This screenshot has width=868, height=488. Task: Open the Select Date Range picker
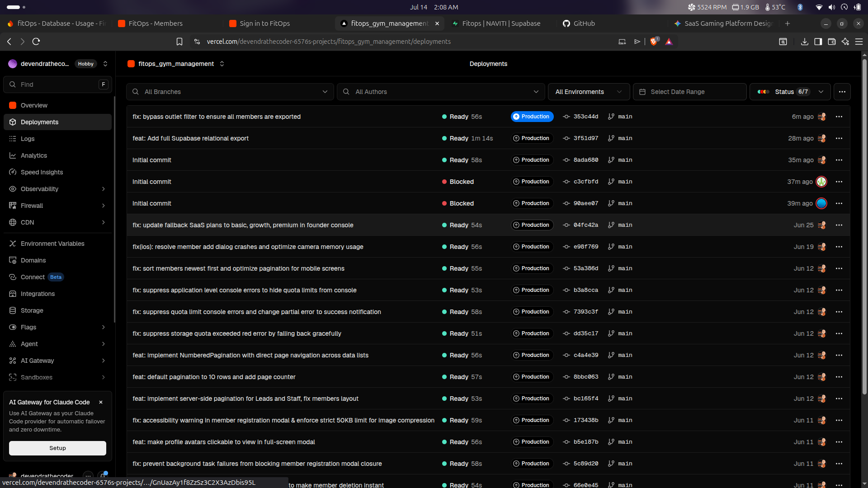point(689,92)
